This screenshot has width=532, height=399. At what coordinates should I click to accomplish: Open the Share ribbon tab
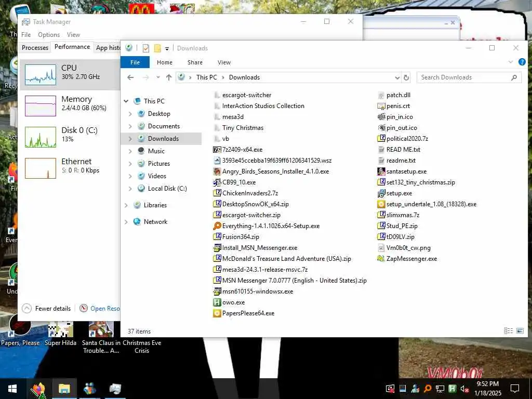click(195, 62)
